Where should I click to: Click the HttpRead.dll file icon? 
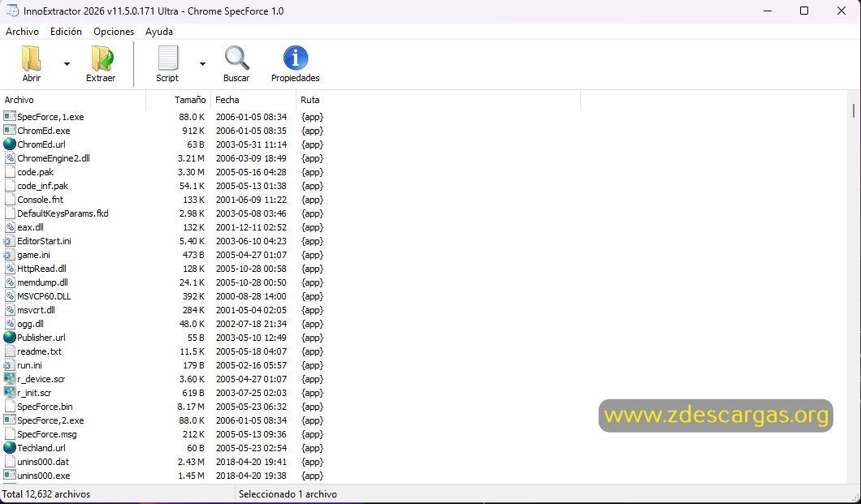point(9,268)
